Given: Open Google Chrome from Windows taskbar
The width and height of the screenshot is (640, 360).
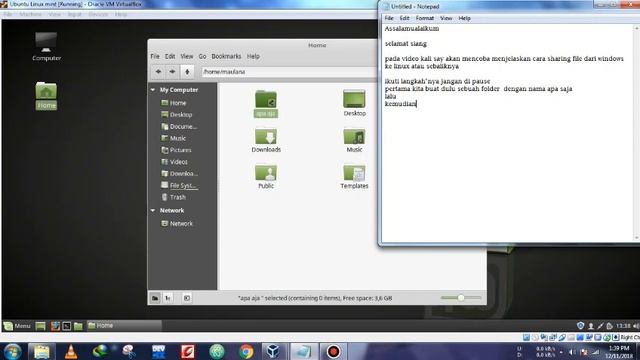Looking at the screenshot, I should 246,351.
